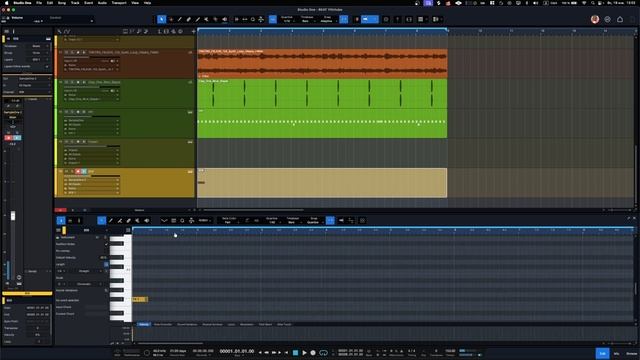The height and width of the screenshot is (360, 640).
Task: Click the Rewind button in transport
Action: tap(267, 353)
